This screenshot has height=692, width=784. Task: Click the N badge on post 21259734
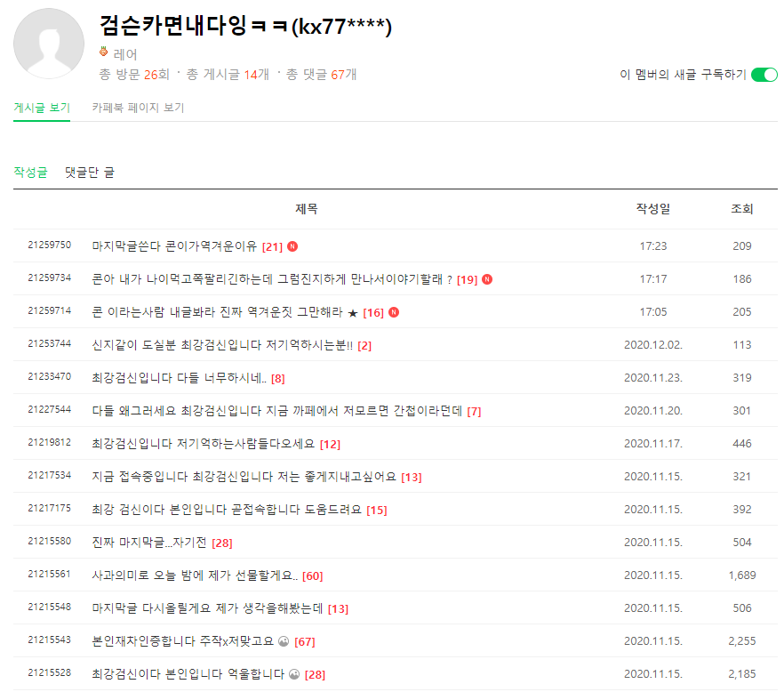click(x=487, y=279)
